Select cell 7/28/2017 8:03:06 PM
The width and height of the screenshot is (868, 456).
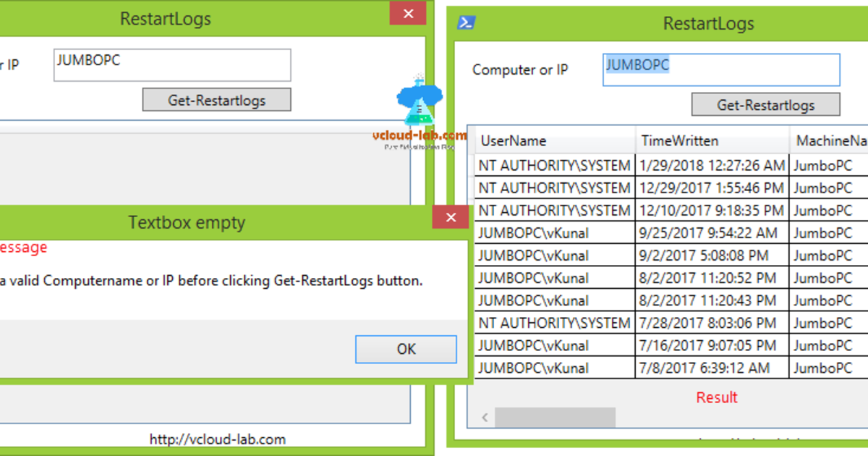pyautogui.click(x=712, y=322)
